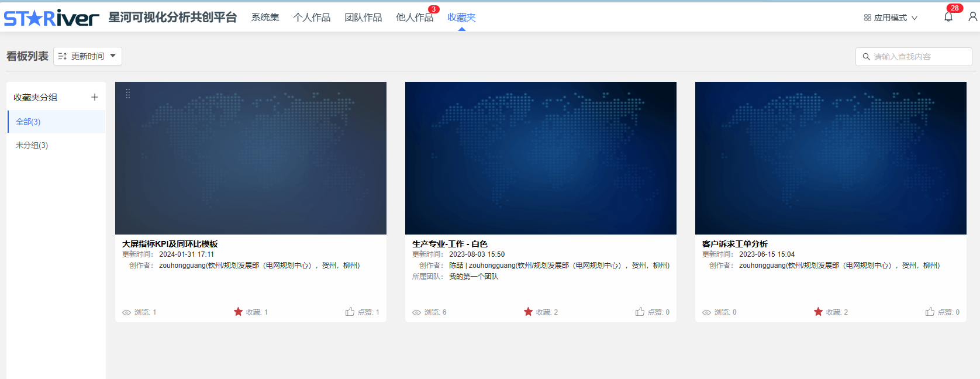The height and width of the screenshot is (379, 980).
Task: Click the creator text on 生产专业-工作 - 白色 card
Action: (x=559, y=266)
